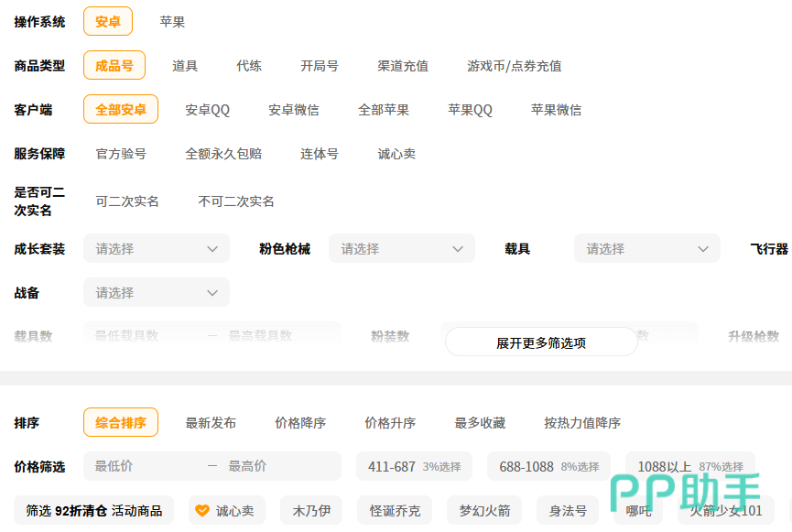Select 苹果微信 client filter
This screenshot has height=532, width=792.
click(x=556, y=110)
